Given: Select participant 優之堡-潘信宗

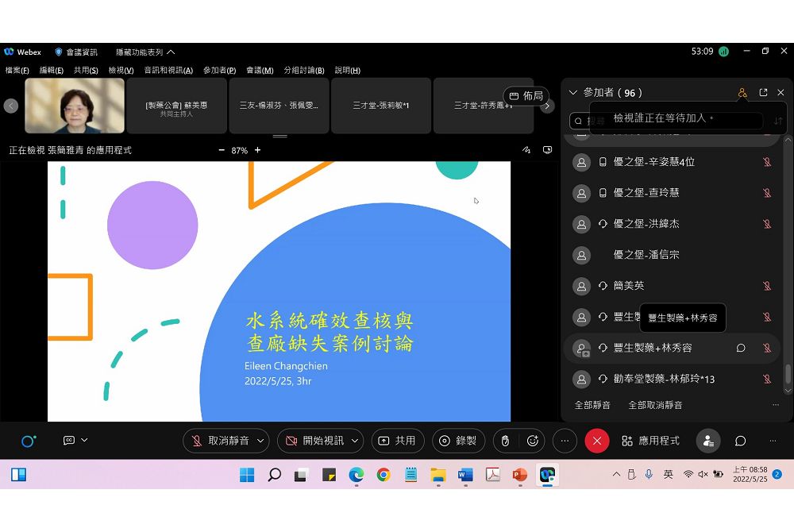Looking at the screenshot, I should point(672,255).
